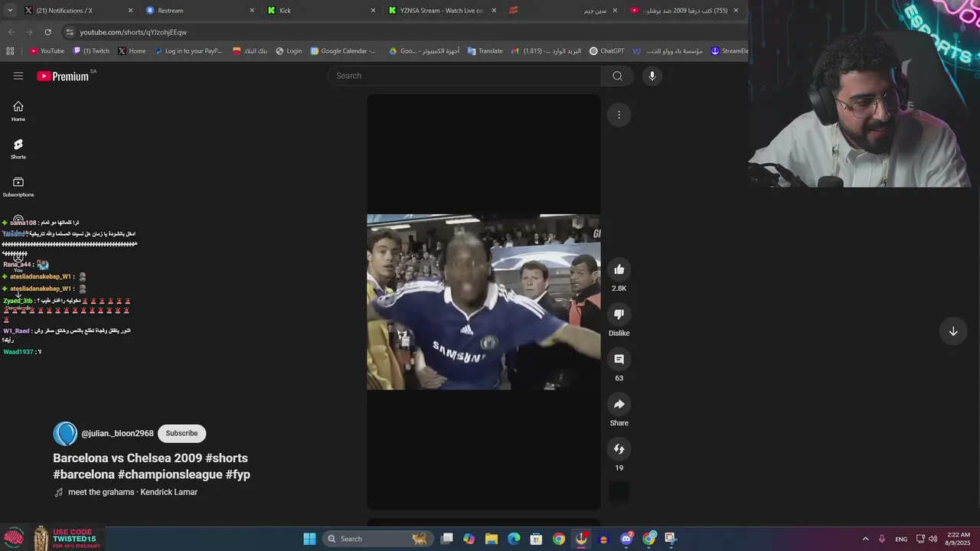Open the remix button showing 19
The height and width of the screenshot is (551, 980).
(x=619, y=449)
